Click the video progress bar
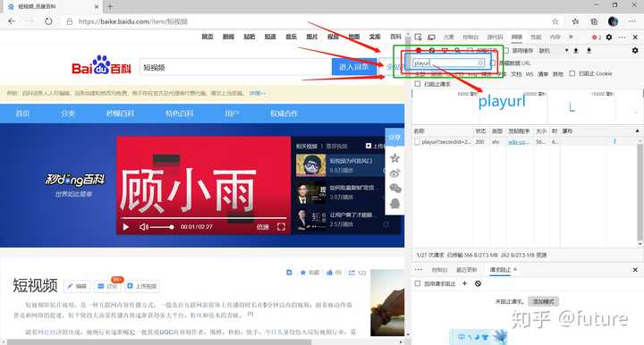 point(203,218)
